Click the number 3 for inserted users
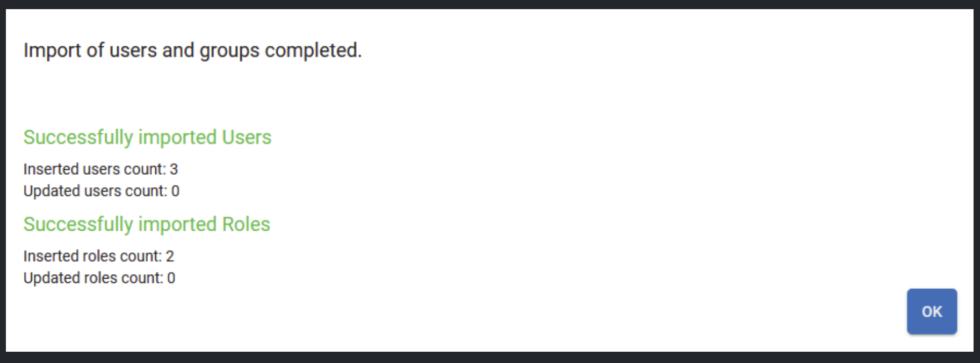 tap(174, 169)
